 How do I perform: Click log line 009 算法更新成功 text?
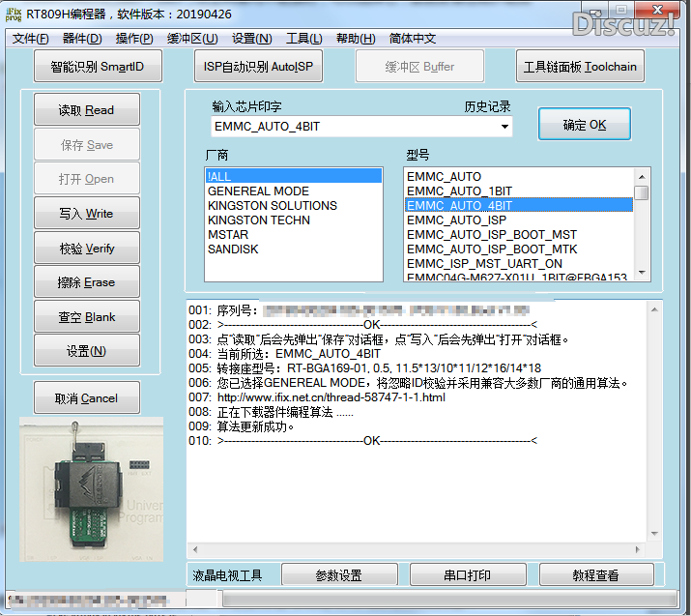pyautogui.click(x=255, y=426)
